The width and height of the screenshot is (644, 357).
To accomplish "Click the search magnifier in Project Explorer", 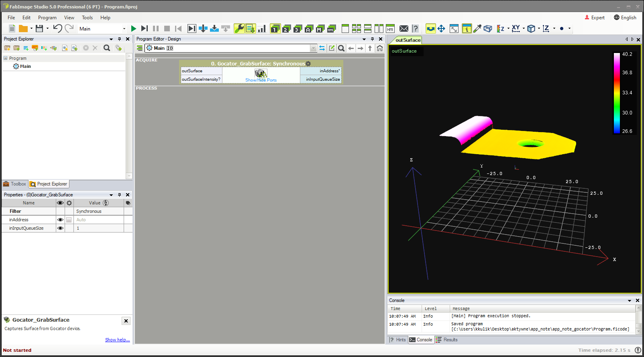I will tap(107, 48).
